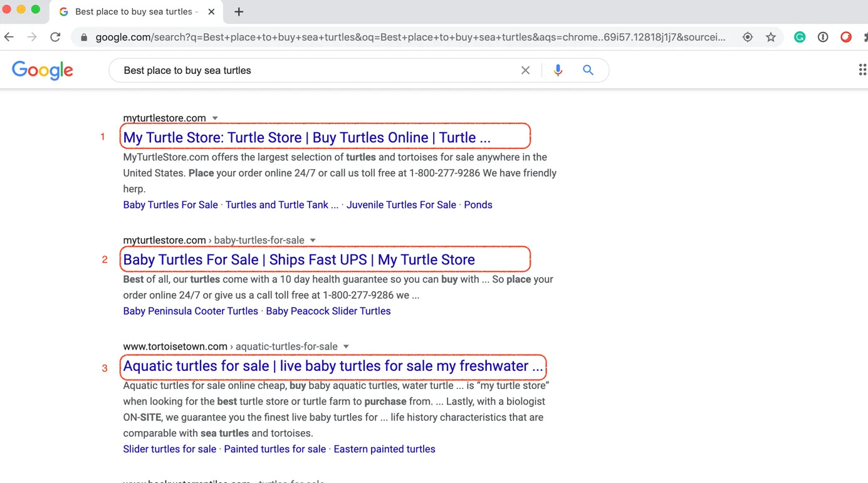Screen dimensions: 868x483
Task: Open the Grammarly extension icon
Action: click(800, 38)
